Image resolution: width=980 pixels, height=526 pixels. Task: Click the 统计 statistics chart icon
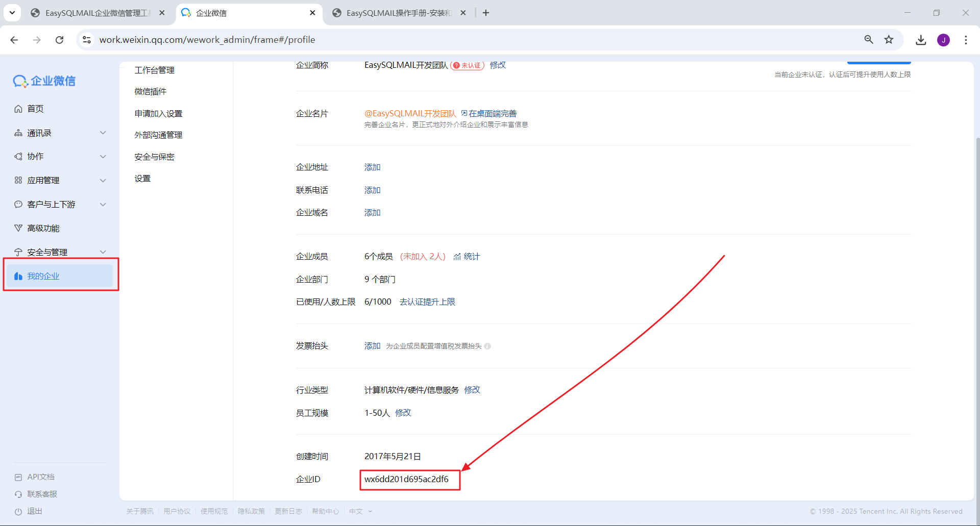[x=457, y=257]
